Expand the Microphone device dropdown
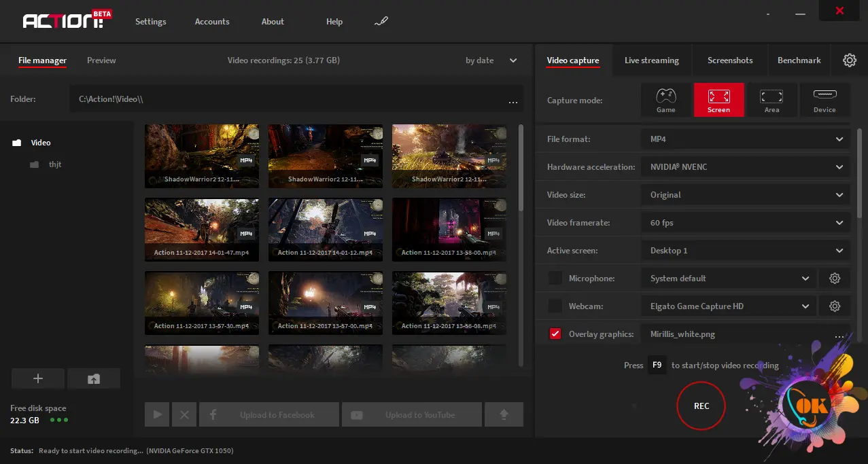868x464 pixels. click(728, 279)
